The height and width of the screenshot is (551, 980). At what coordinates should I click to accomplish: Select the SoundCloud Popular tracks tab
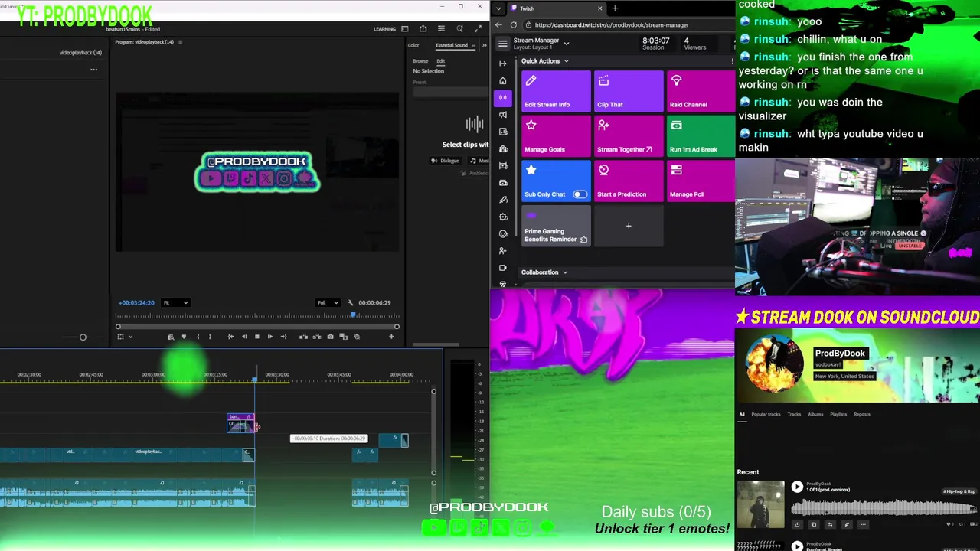pyautogui.click(x=766, y=414)
